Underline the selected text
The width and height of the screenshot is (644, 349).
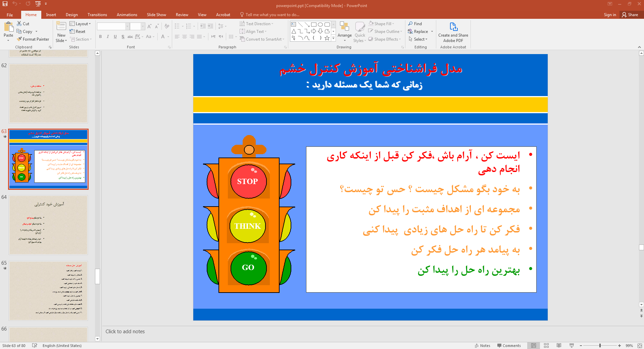(x=115, y=37)
